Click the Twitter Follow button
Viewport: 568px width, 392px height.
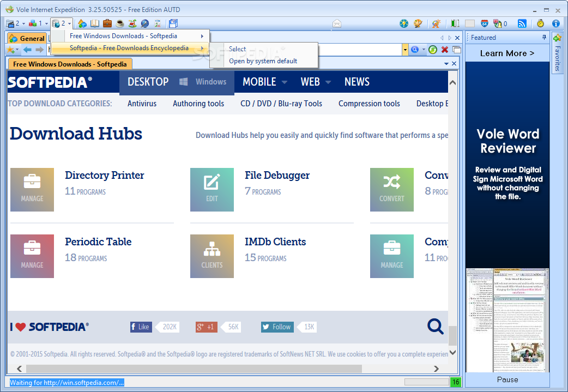(x=277, y=327)
